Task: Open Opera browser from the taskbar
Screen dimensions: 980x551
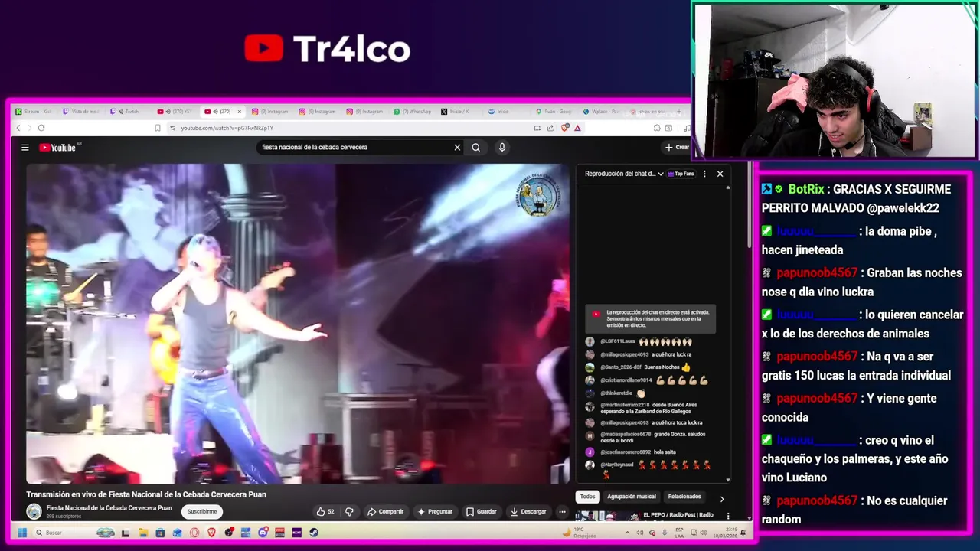Action: click(194, 533)
